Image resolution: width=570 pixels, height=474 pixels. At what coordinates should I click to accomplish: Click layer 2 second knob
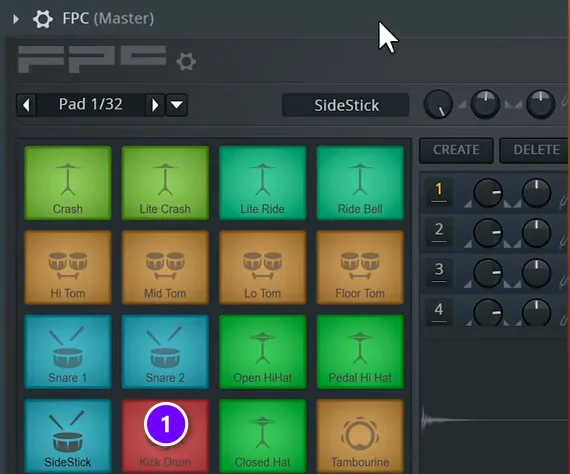[x=537, y=233]
